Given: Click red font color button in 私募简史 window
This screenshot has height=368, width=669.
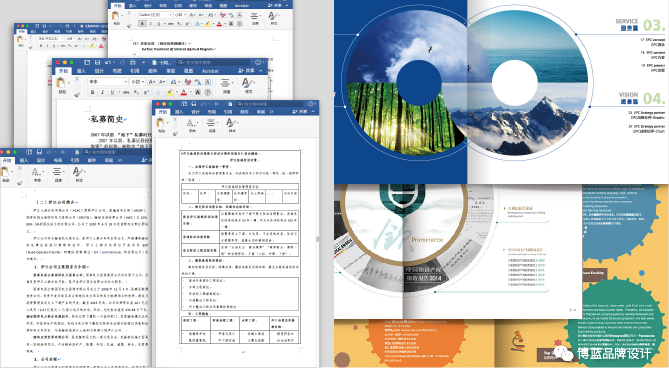Looking at the screenshot, I should (184, 92).
